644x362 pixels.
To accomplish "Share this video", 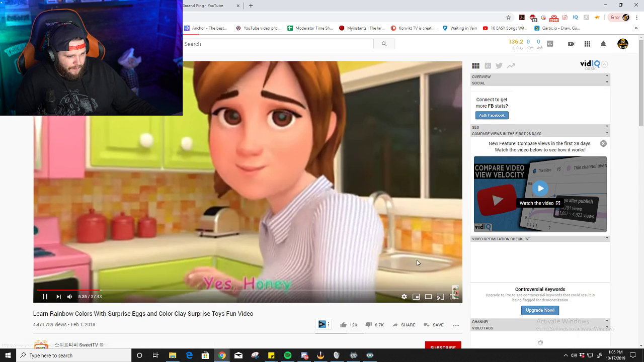I will point(404,325).
